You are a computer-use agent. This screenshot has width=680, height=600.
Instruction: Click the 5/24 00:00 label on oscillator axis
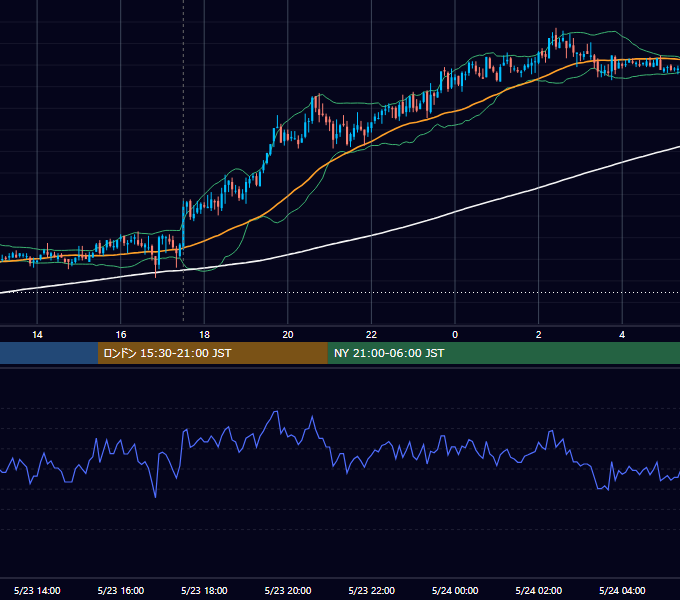click(455, 590)
